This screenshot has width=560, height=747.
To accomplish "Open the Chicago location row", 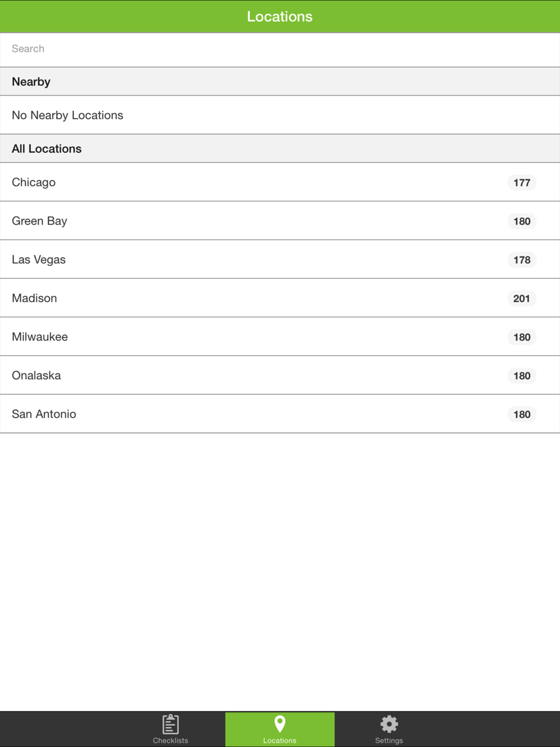I will pos(280,182).
